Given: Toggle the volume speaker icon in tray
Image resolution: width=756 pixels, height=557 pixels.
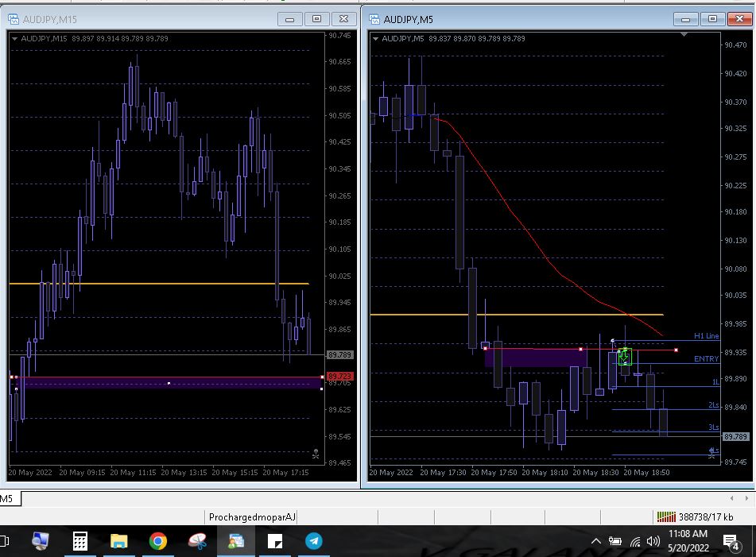Looking at the screenshot, I should [653, 542].
